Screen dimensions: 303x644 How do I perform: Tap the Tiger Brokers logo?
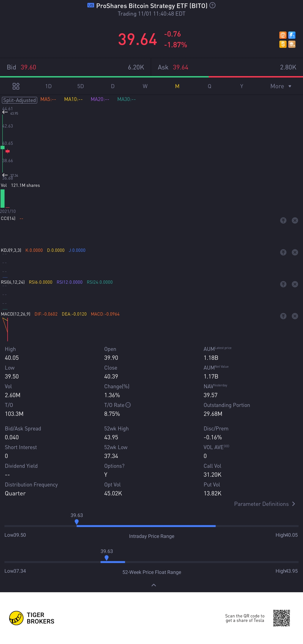click(32, 618)
